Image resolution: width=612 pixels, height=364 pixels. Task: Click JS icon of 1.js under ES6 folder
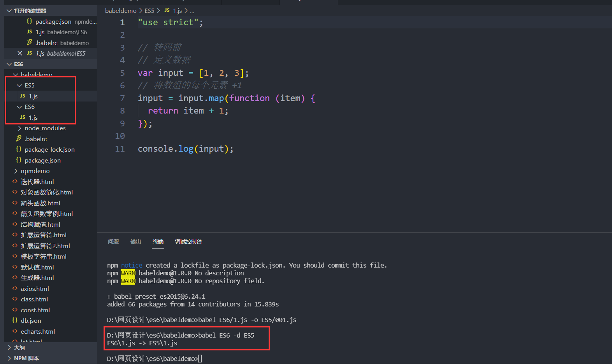[23, 117]
